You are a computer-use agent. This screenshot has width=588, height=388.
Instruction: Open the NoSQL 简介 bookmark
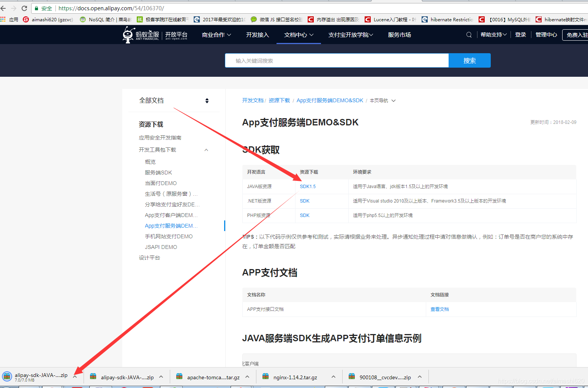(x=106, y=19)
